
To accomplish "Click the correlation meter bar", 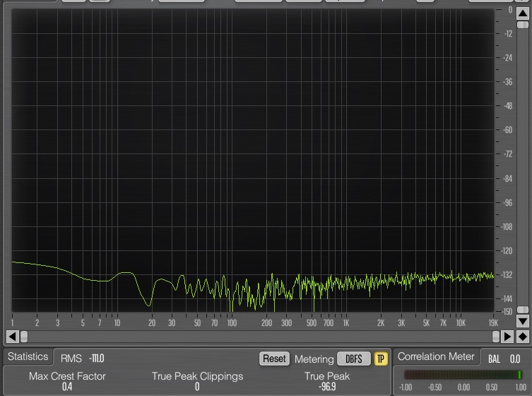I will [462, 375].
